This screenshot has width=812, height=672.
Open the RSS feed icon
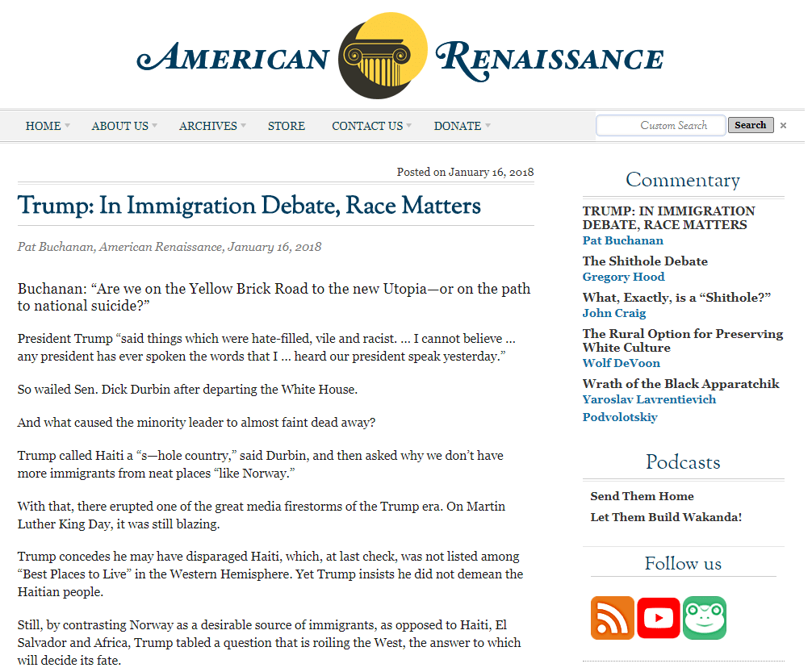point(612,618)
